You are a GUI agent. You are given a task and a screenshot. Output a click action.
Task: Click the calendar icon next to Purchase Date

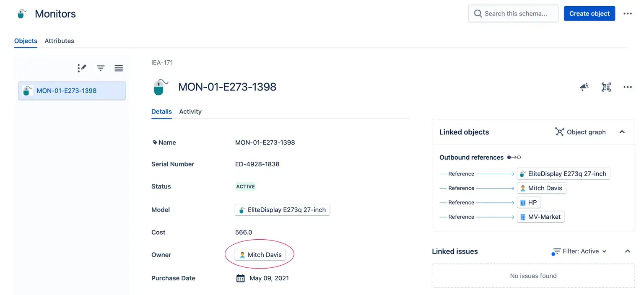[x=241, y=278]
